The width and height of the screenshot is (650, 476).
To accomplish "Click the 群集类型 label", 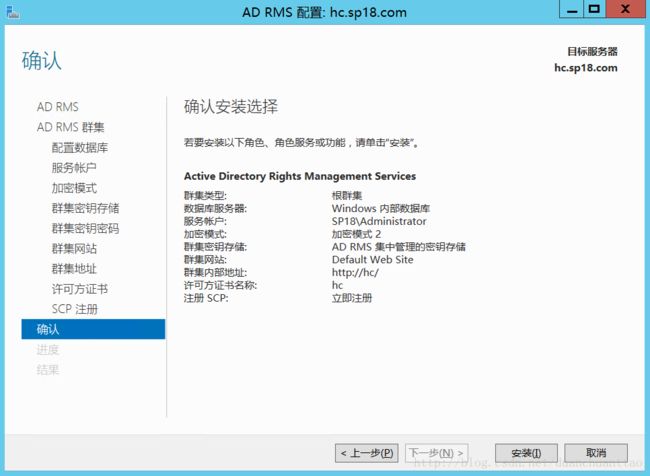I will point(205,196).
